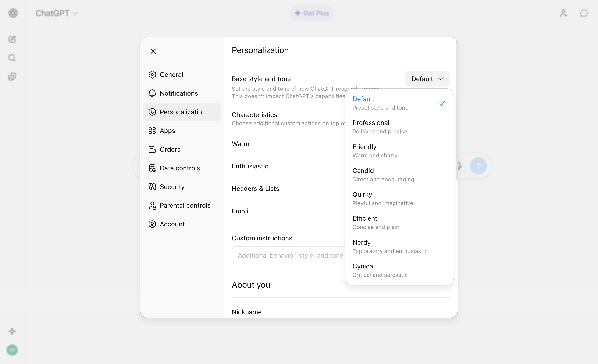
Task: Choose the Candid style option
Action: click(399, 175)
